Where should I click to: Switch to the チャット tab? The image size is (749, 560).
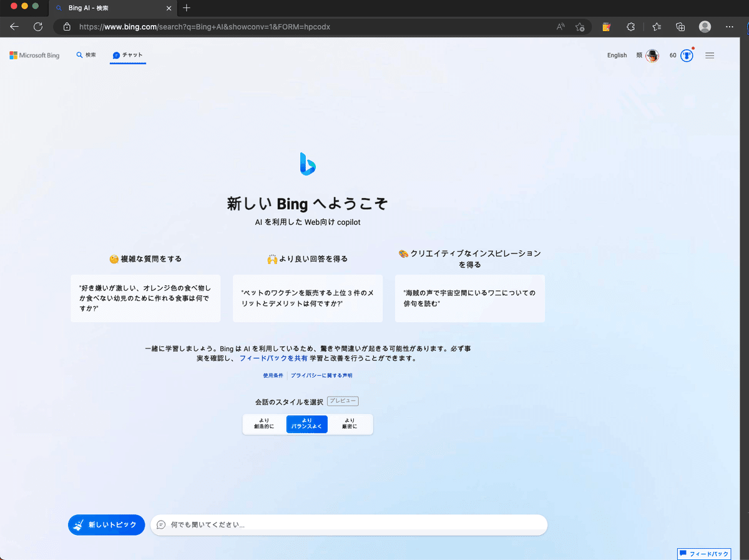[x=128, y=55]
